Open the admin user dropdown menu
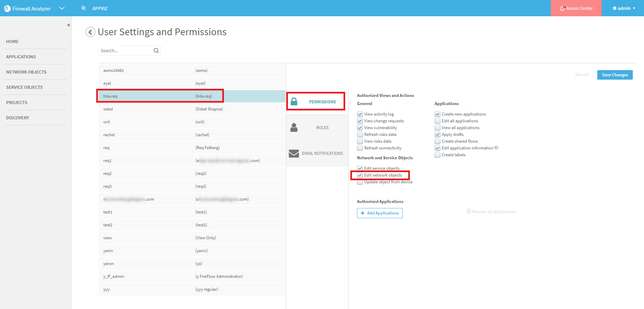This screenshot has width=644, height=309. [624, 8]
